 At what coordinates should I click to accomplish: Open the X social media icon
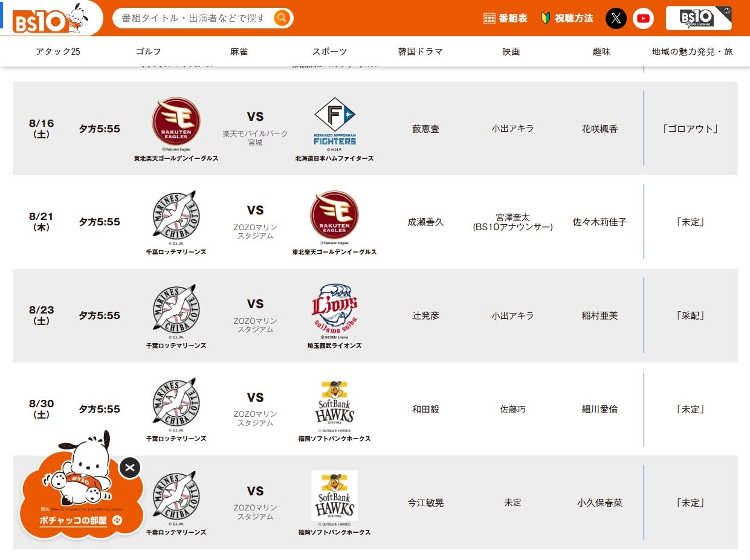coord(616,18)
